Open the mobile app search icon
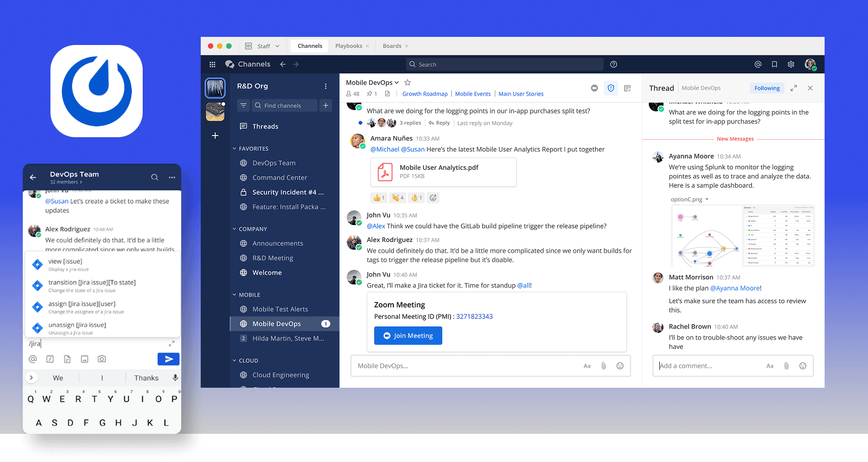Screen dimensions: 868x462 (x=155, y=177)
